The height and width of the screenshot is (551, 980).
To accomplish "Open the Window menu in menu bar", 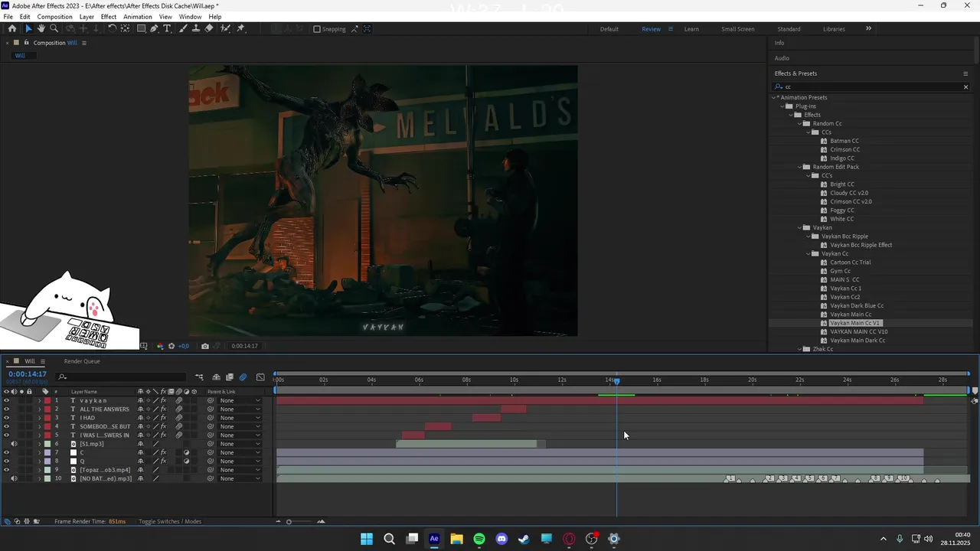I will (x=190, y=17).
